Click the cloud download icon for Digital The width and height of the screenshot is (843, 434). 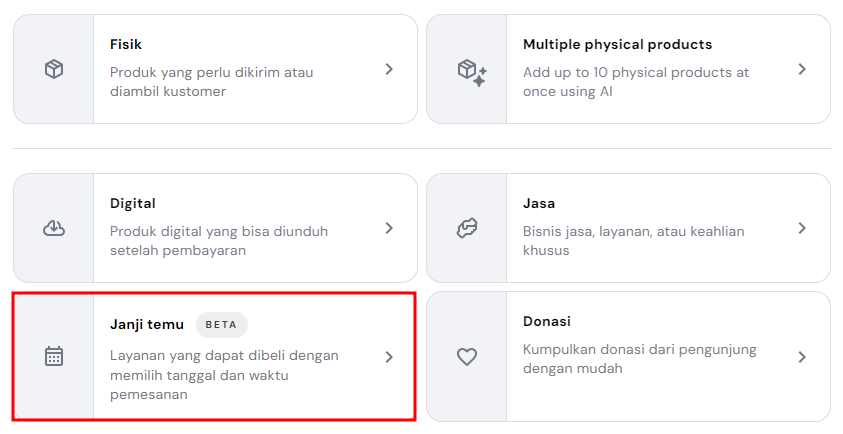point(54,228)
